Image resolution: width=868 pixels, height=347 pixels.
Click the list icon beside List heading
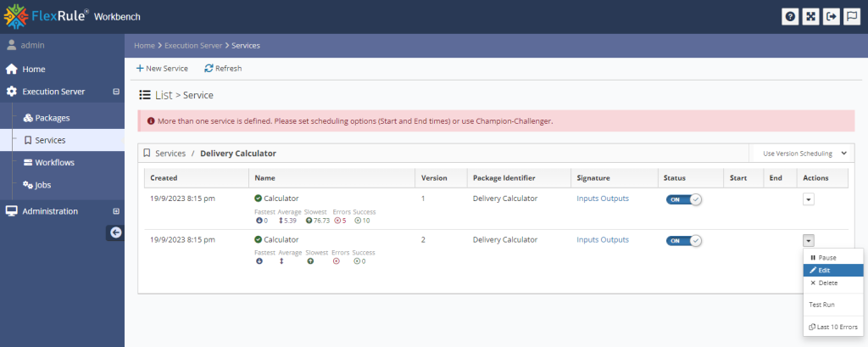tap(145, 95)
